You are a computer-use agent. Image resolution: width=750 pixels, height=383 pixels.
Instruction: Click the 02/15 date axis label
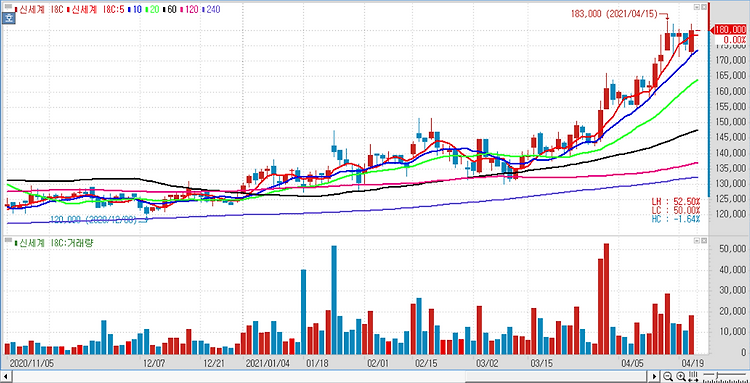427,363
